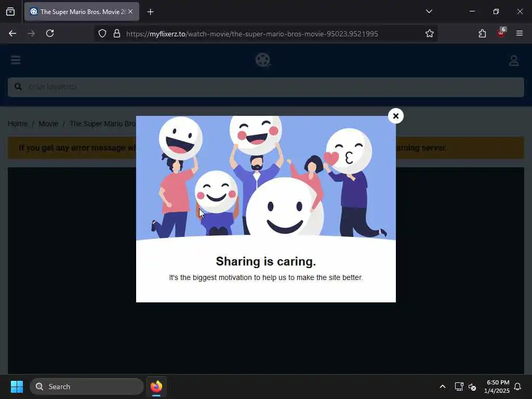The width and height of the screenshot is (532, 399).
Task: Click the smiley faces illustration
Action: [x=266, y=178]
